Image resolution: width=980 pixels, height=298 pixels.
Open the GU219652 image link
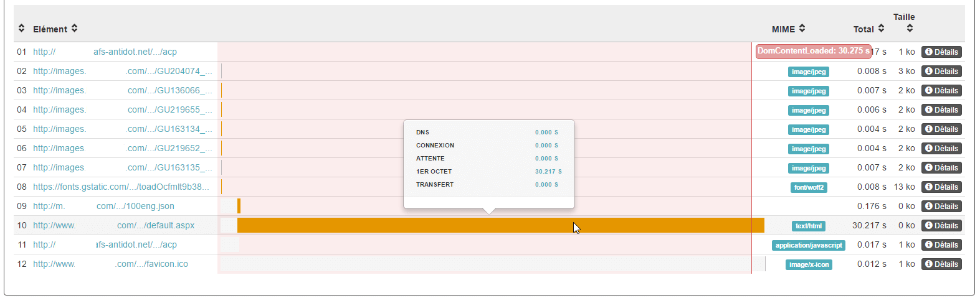pos(123,148)
